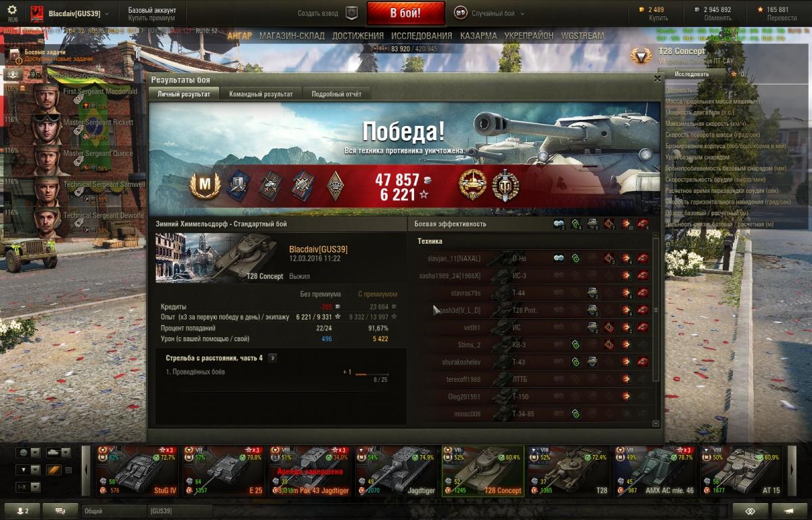This screenshot has height=520, width=812.
Task: Open the ИССЛЕДОВАНИЯ menu
Action: tap(421, 36)
